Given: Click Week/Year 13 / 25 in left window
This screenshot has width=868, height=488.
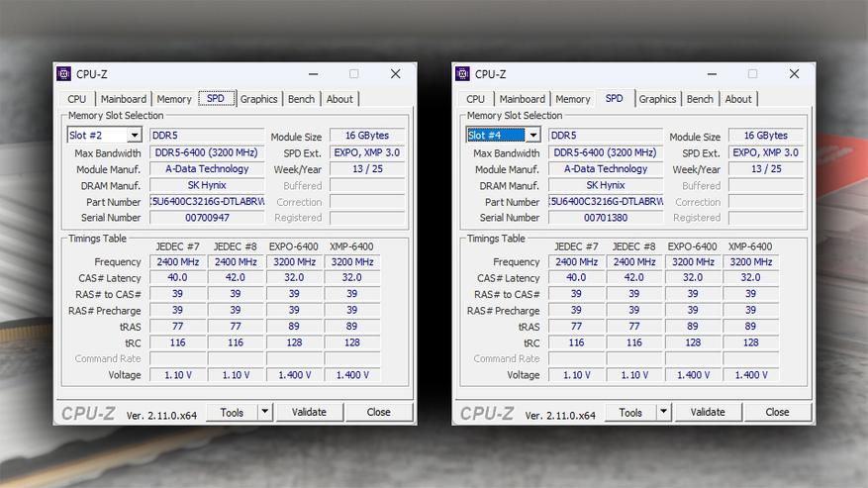Looking at the screenshot, I should point(367,169).
